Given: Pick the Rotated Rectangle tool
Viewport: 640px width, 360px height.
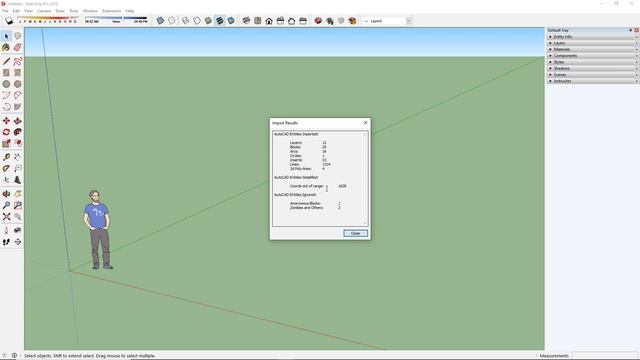Looking at the screenshot, I should (18, 73).
